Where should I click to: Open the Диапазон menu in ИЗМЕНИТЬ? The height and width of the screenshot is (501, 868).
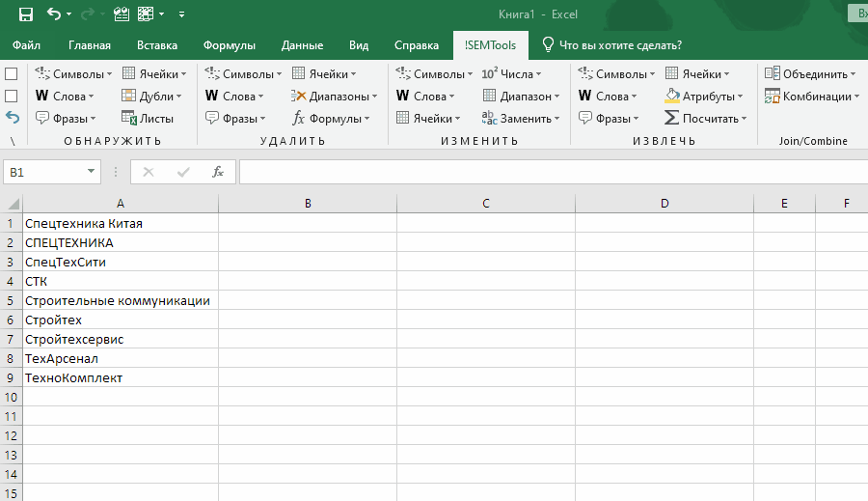point(521,96)
